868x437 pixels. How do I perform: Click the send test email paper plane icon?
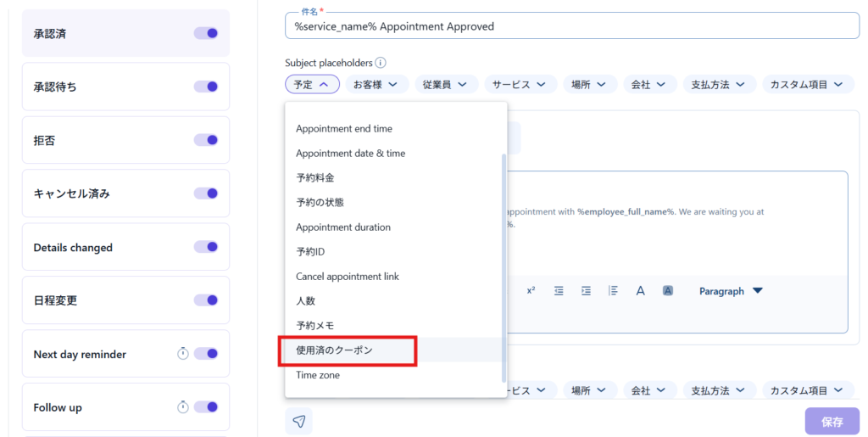[298, 421]
